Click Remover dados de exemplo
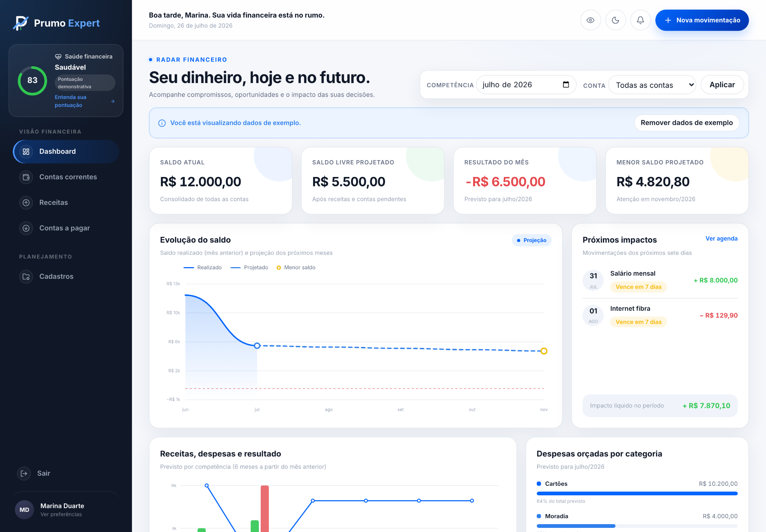Viewport: 766px width, 532px height. tap(687, 123)
